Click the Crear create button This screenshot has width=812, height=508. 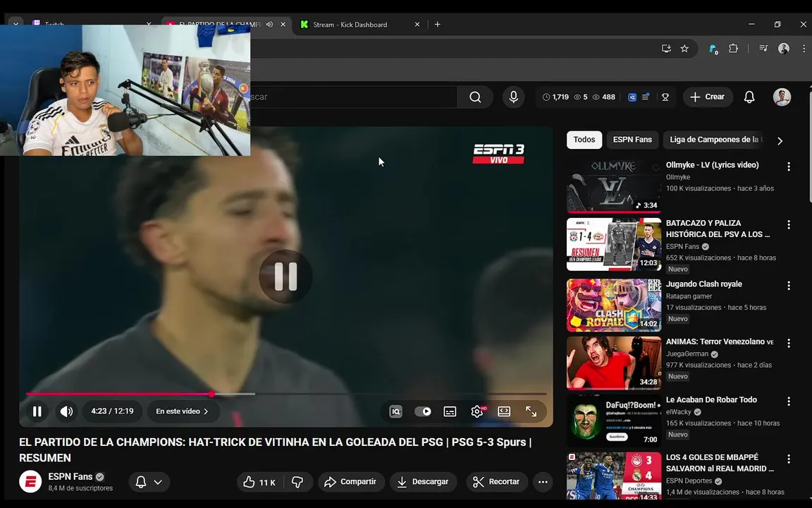708,97
